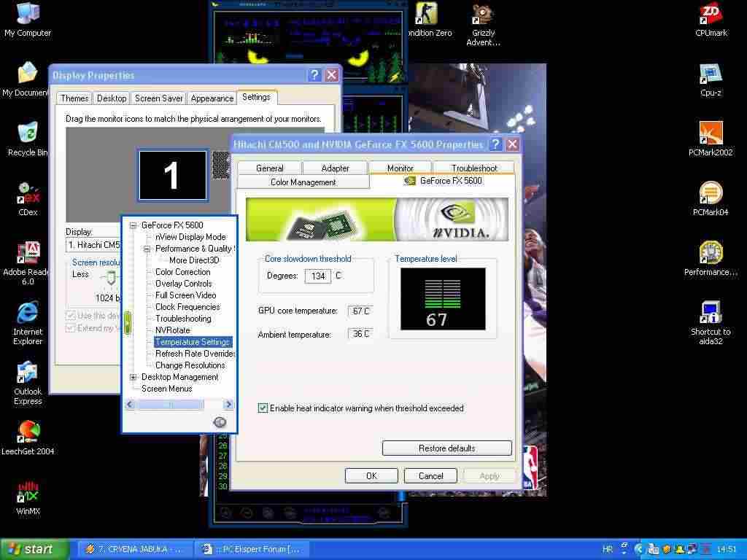Toggle 'Use this device' checkbox in Display Properties

pos(71,316)
